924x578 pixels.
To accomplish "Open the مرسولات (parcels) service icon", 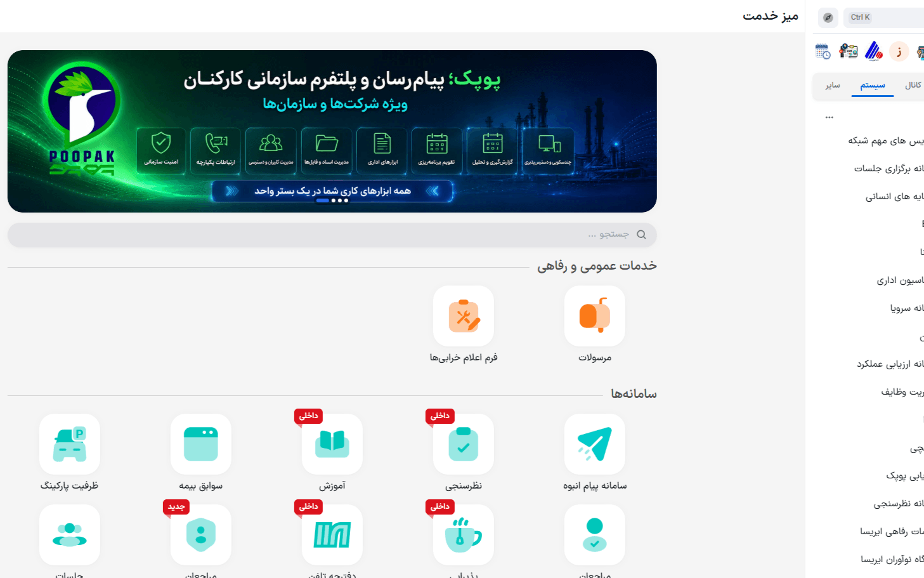I will [x=594, y=316].
